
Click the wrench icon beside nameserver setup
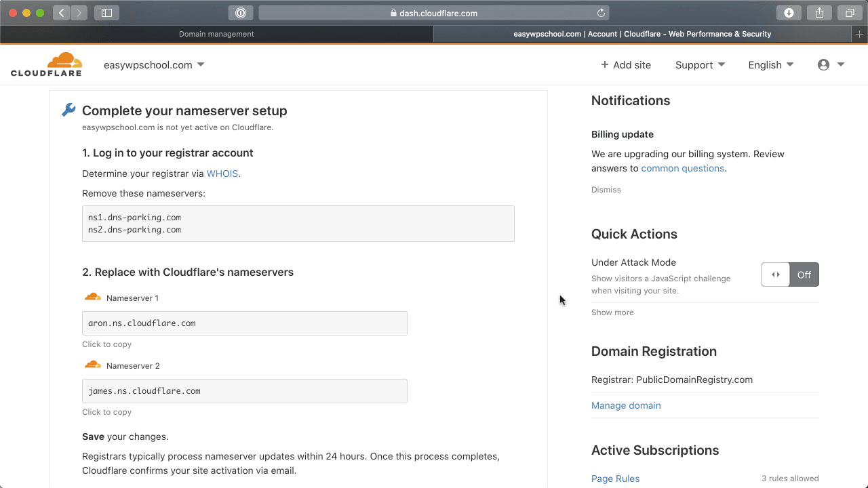point(68,110)
